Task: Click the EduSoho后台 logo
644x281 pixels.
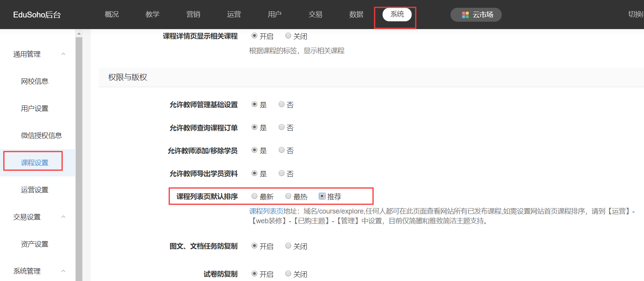Action: tap(37, 15)
